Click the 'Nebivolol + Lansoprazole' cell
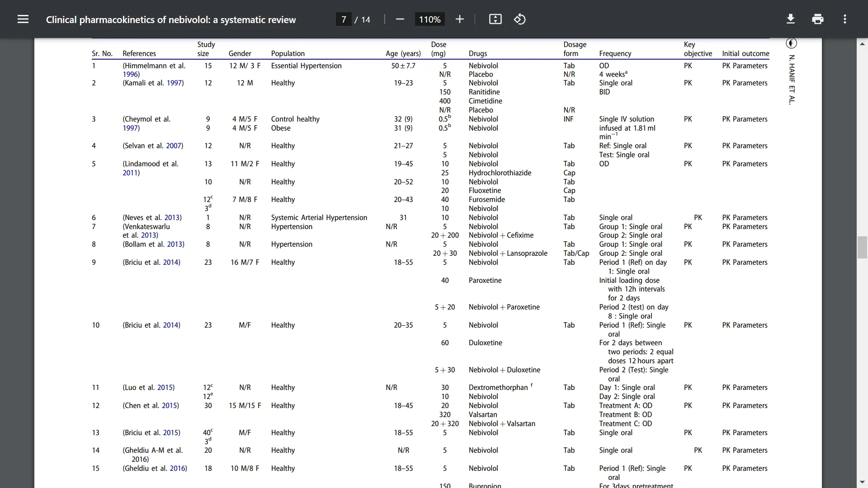This screenshot has width=868, height=488. tap(508, 253)
